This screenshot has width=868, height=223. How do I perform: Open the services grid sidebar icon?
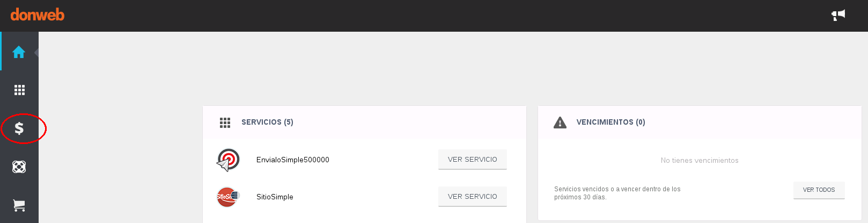[19, 90]
